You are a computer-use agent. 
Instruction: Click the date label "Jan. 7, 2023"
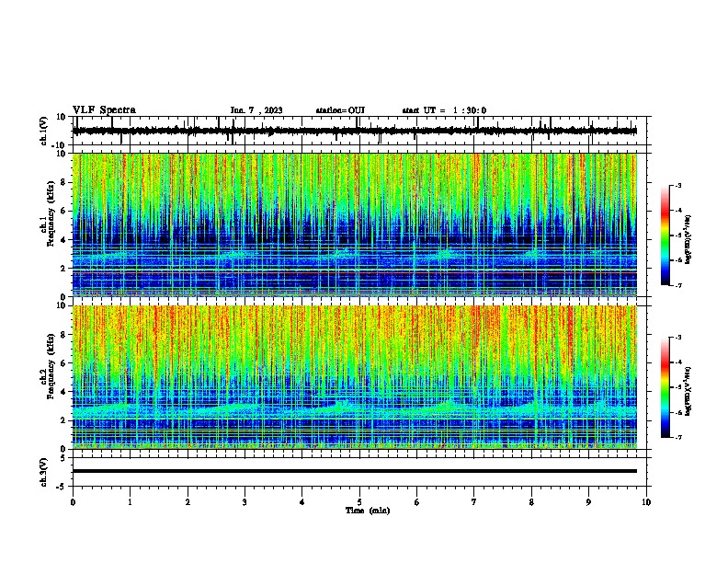256,110
